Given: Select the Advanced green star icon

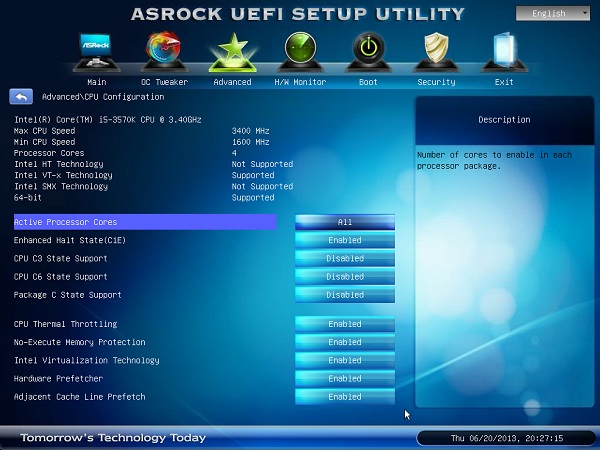Looking at the screenshot, I should coord(232,52).
